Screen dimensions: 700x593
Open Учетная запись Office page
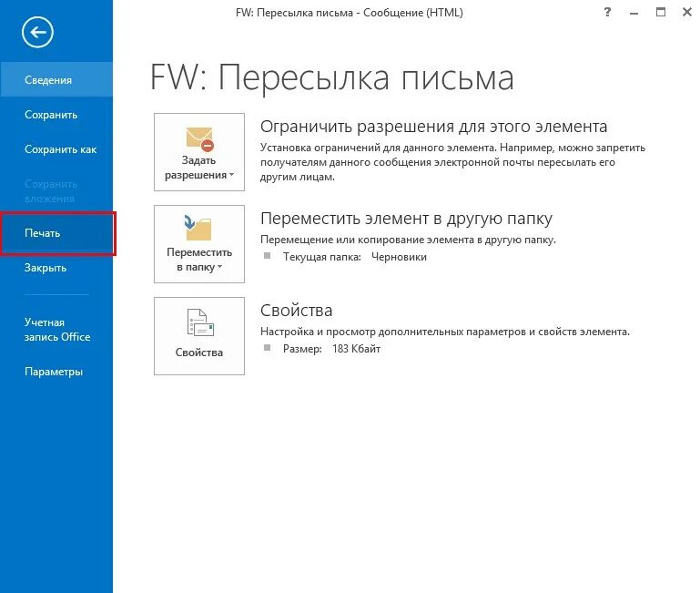[x=56, y=330]
